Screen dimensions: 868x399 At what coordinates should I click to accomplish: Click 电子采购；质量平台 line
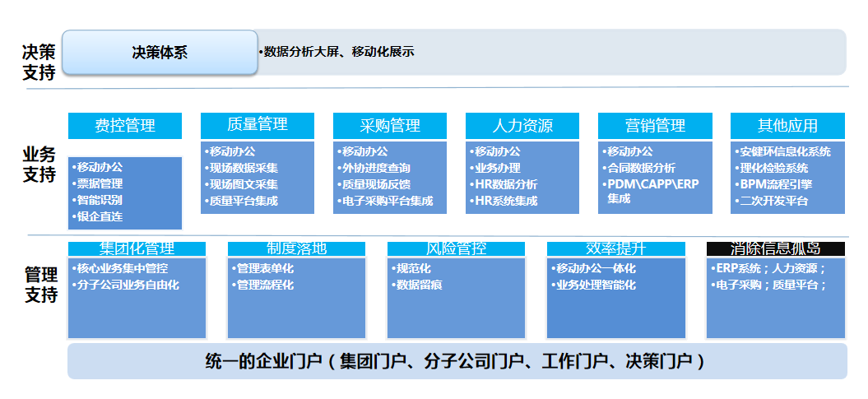tap(768, 285)
